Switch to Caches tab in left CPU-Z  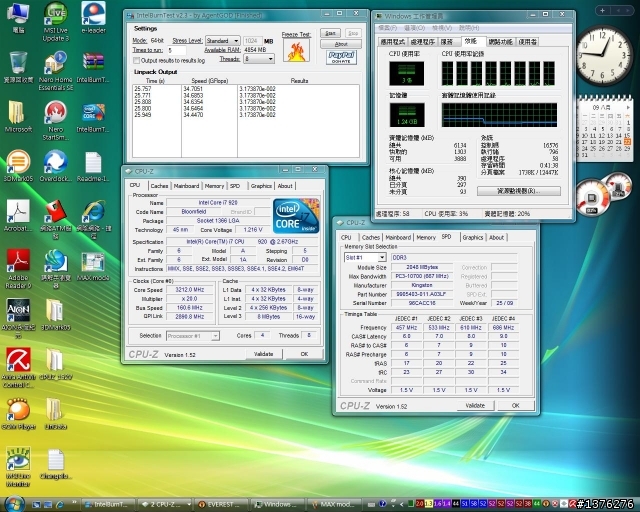point(159,186)
